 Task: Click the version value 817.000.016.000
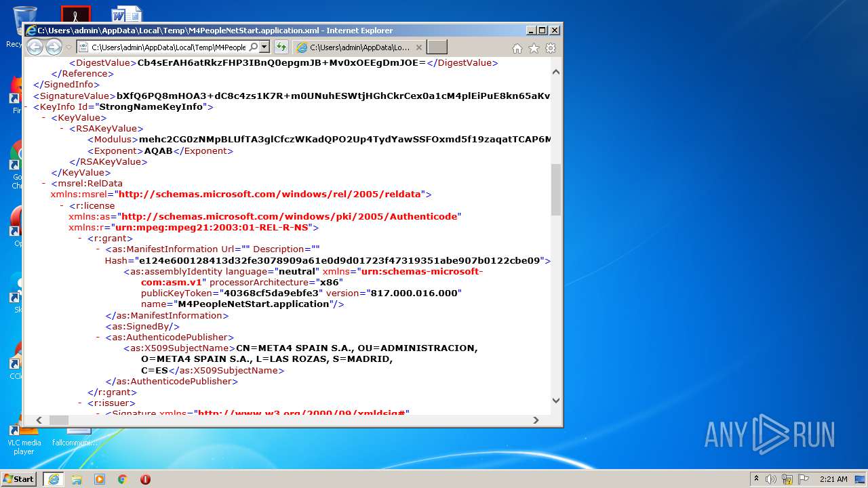(415, 293)
